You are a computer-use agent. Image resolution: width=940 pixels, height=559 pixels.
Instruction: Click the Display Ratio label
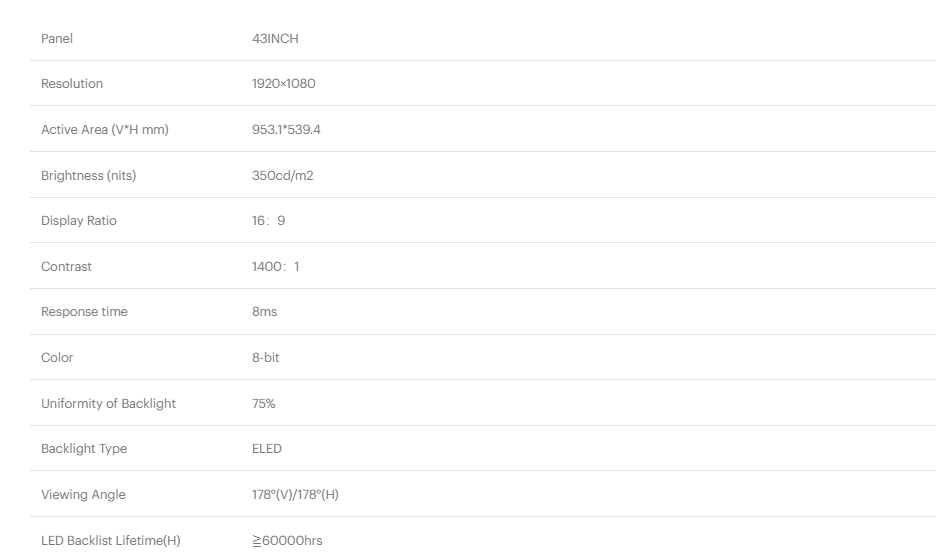coord(79,221)
